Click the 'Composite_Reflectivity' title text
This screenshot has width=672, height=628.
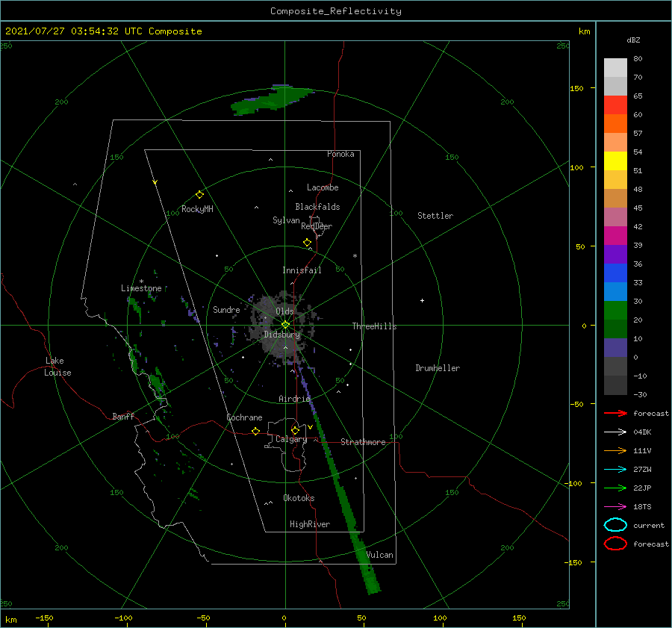pyautogui.click(x=336, y=11)
